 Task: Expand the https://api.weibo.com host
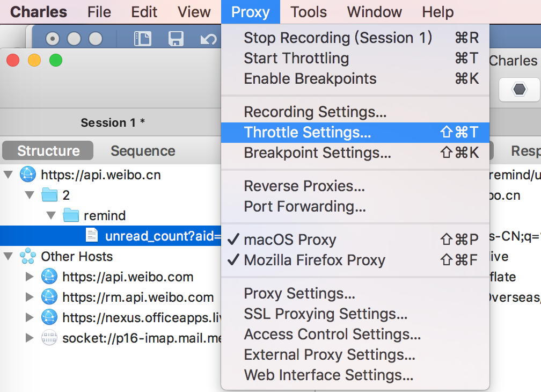point(31,277)
